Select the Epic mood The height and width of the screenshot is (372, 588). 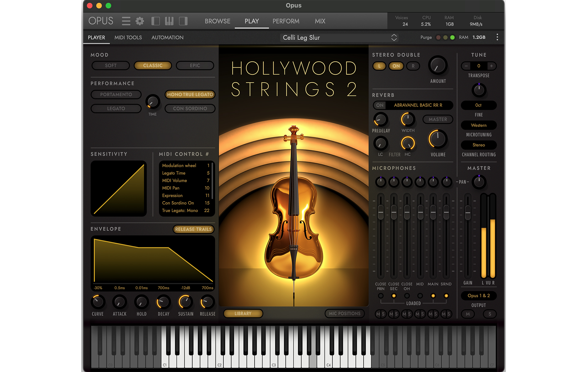tap(195, 66)
